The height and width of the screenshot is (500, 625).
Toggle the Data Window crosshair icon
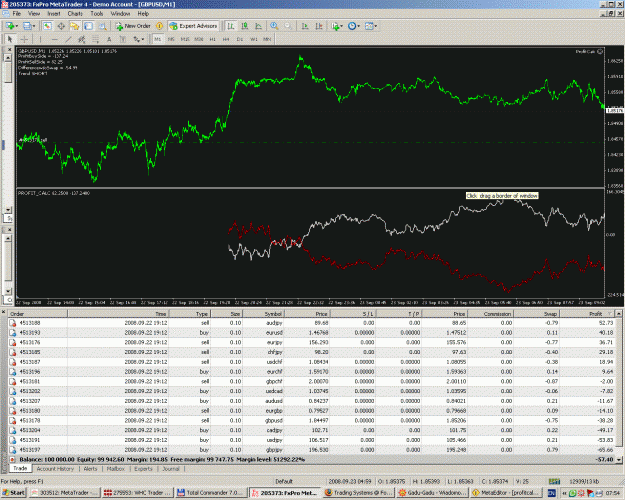point(61,26)
